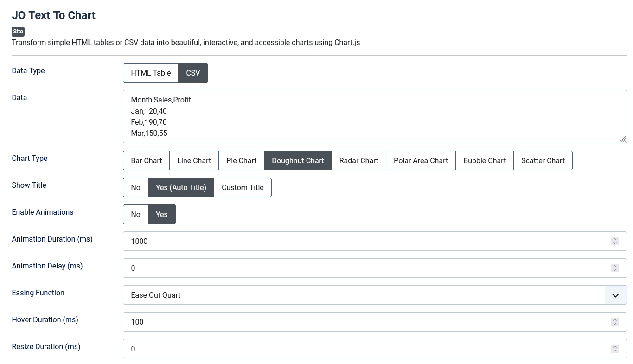633x364 pixels.
Task: Pick the Radar Chart type
Action: pyautogui.click(x=358, y=160)
